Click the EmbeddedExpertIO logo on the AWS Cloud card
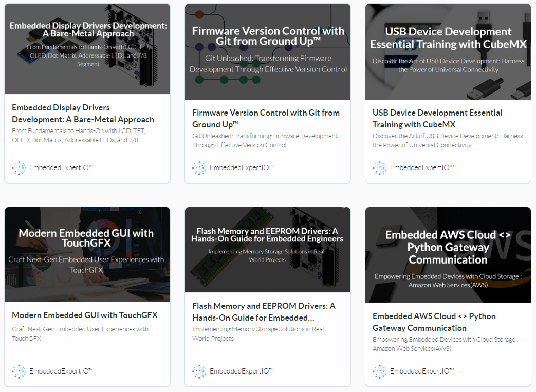The image size is (536, 392). click(x=379, y=371)
